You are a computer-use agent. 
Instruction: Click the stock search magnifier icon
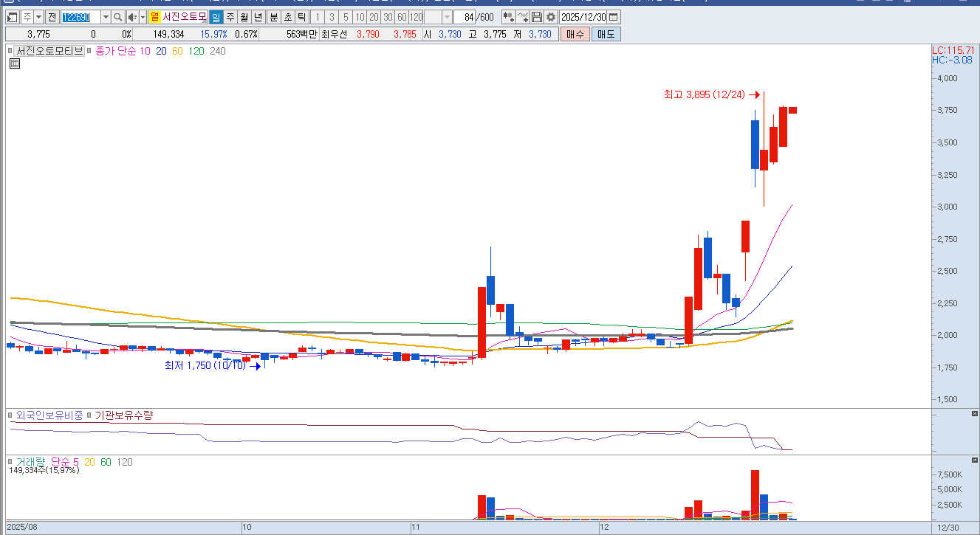click(118, 17)
